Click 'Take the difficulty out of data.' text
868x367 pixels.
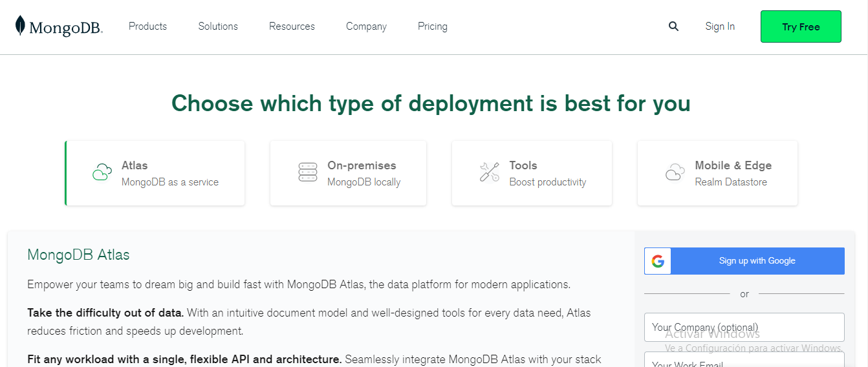(105, 313)
